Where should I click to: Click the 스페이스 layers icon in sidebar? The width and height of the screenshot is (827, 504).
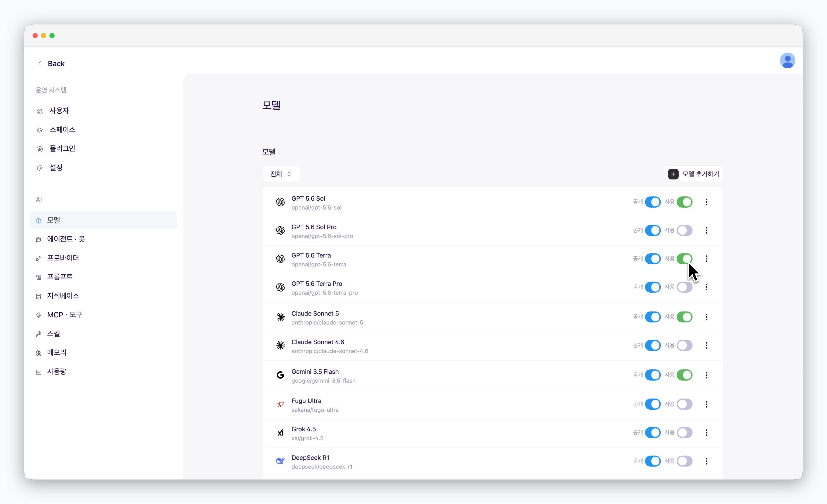click(x=40, y=130)
